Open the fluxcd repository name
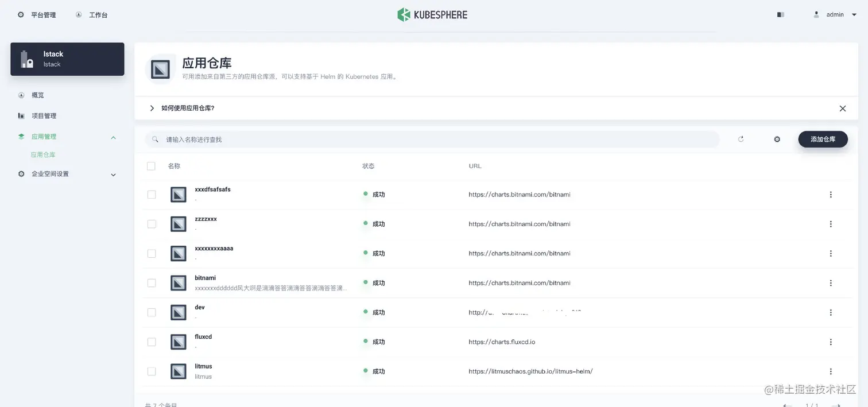 tap(203, 337)
